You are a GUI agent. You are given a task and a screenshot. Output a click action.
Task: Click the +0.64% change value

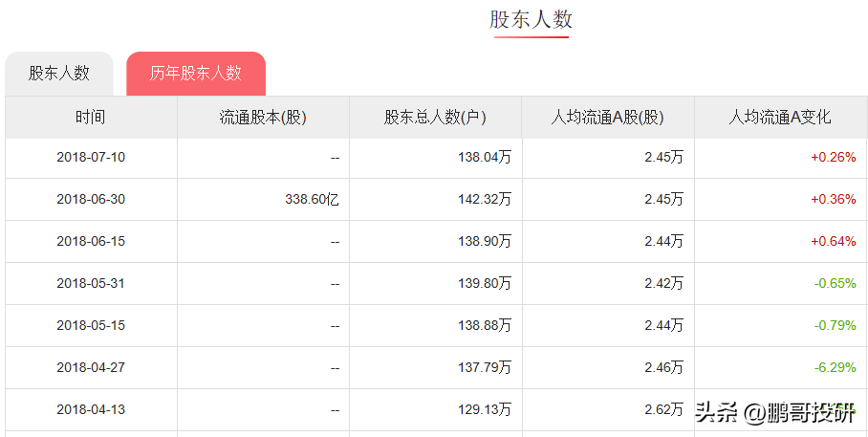pos(834,242)
